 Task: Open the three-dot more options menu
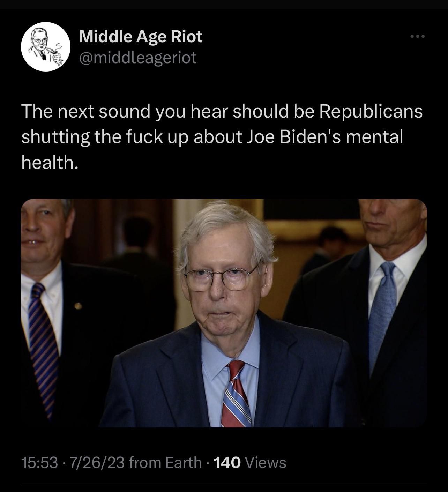tap(418, 36)
